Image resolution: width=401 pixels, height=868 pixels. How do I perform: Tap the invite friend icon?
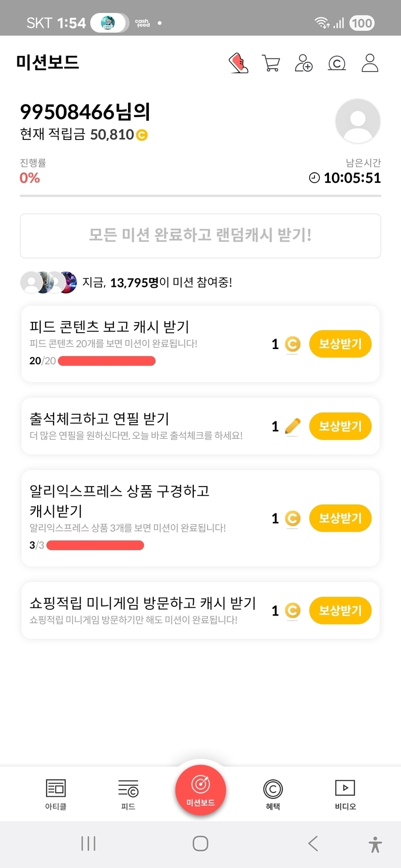coord(304,63)
